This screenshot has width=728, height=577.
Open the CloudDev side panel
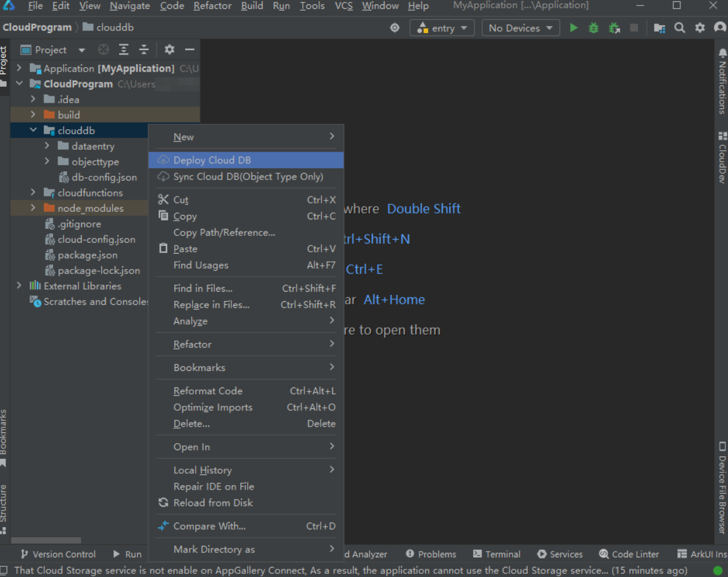coord(722,158)
